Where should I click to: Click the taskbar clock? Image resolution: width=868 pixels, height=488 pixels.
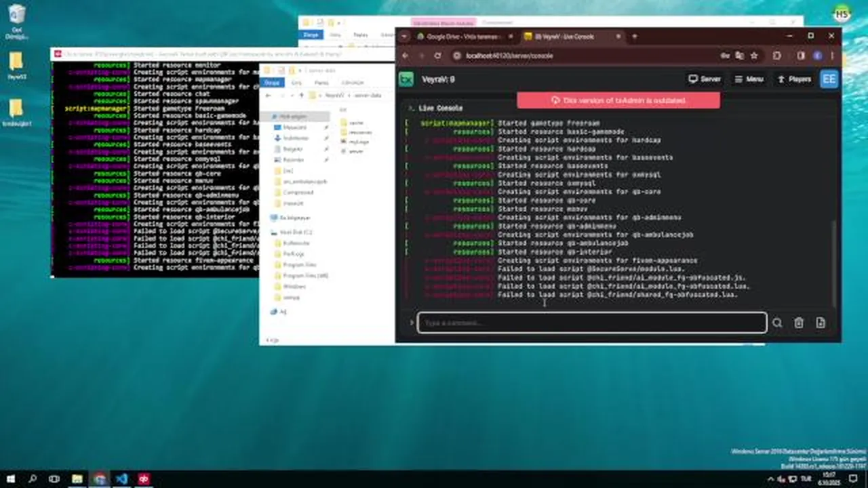(x=830, y=479)
